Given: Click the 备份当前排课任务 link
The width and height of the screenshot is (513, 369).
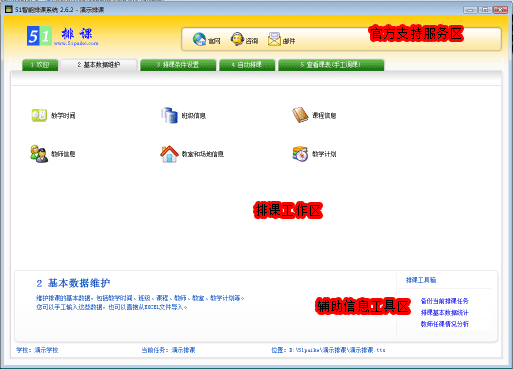Looking at the screenshot, I should [x=445, y=301].
